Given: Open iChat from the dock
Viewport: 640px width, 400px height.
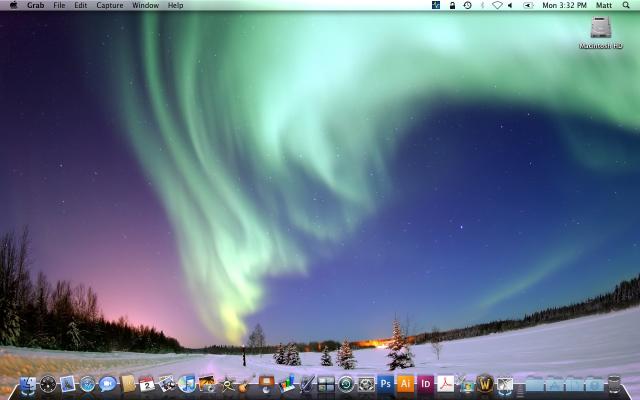Looking at the screenshot, I should click(x=108, y=383).
